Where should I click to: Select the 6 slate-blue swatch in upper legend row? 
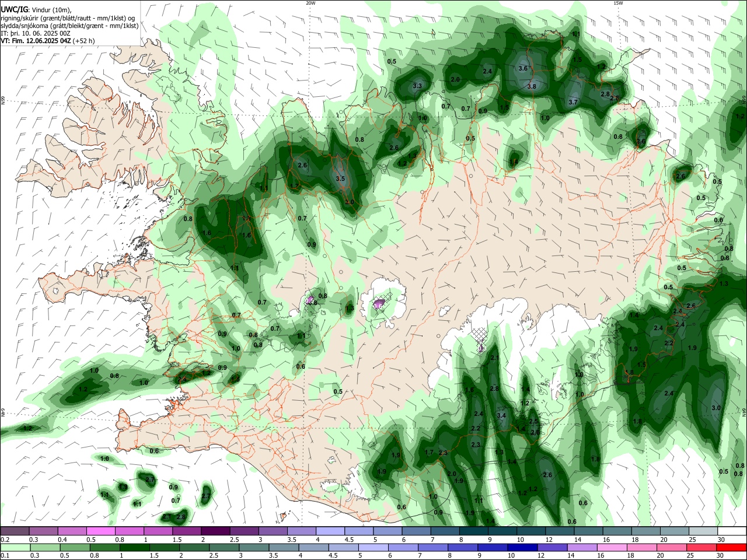click(416, 531)
